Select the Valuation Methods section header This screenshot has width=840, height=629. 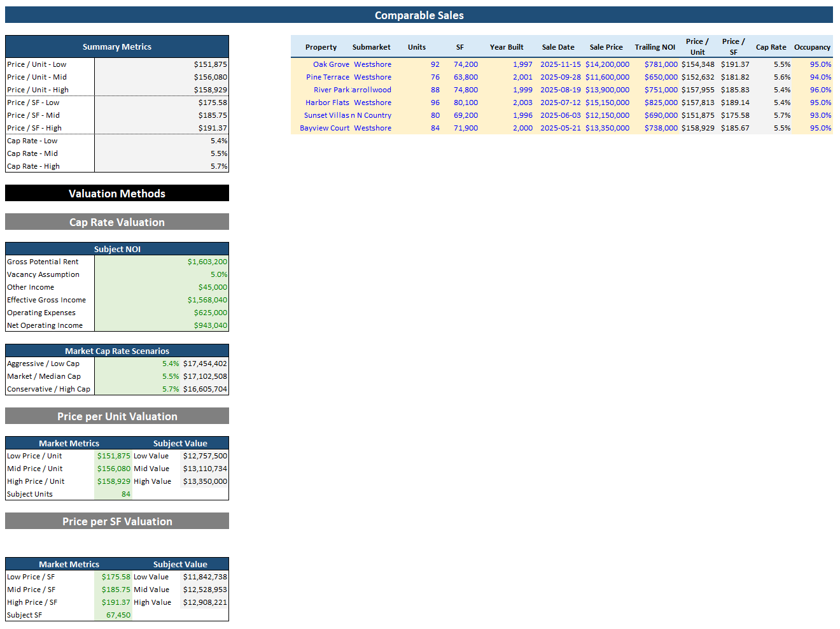coord(117,193)
